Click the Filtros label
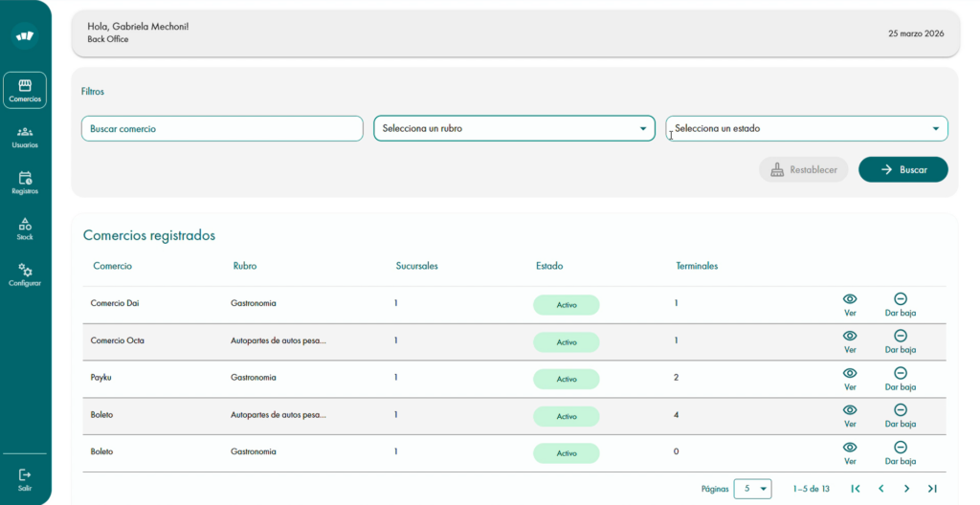The width and height of the screenshot is (980, 505). 93,91
